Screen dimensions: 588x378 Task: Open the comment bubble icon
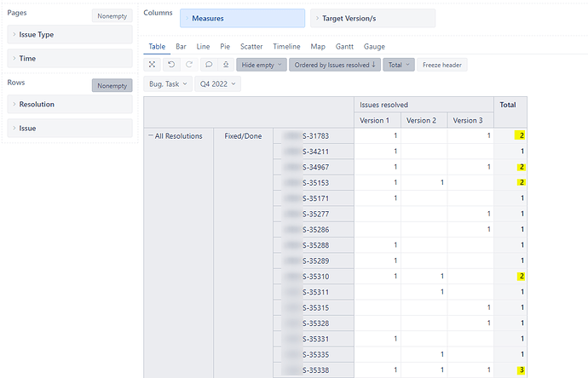[x=209, y=65]
